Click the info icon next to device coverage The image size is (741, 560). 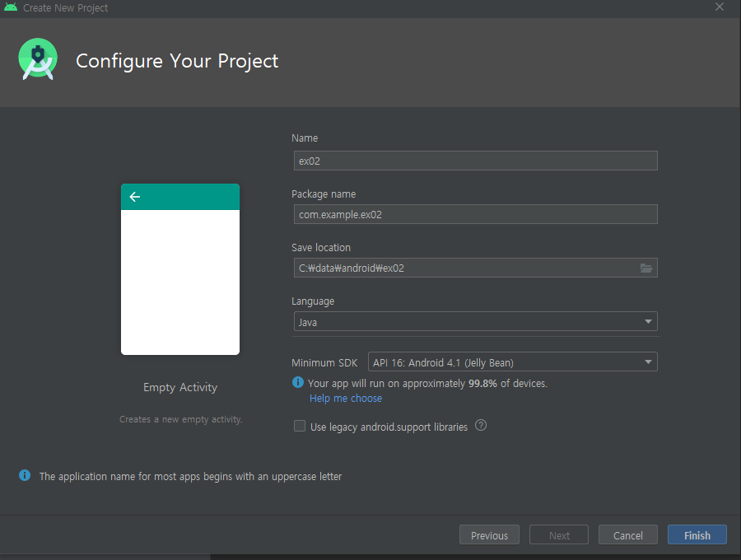click(x=298, y=382)
